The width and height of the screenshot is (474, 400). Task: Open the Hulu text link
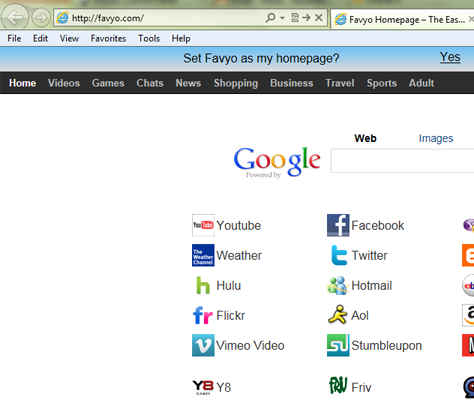click(x=229, y=286)
